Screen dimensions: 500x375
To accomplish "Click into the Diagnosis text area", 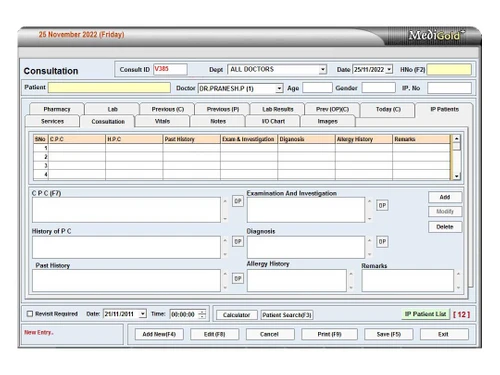I will click(306, 247).
